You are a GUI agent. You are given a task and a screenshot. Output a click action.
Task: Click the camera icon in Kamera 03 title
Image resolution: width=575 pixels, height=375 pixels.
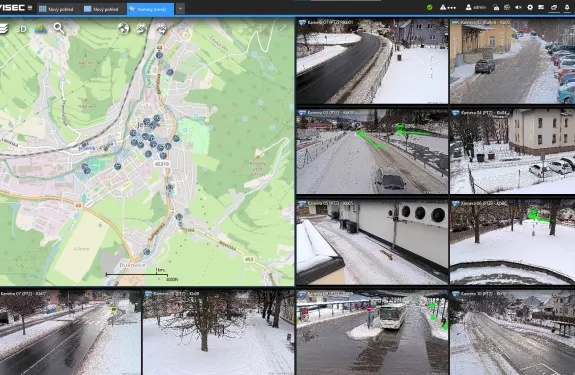pos(302,113)
